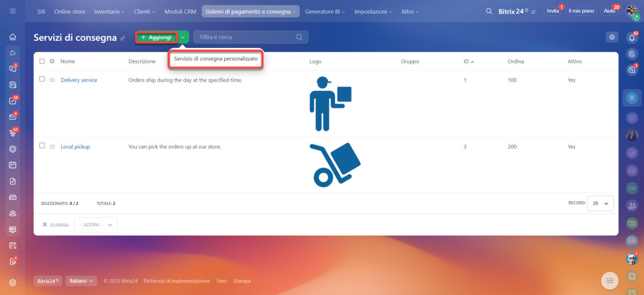Pin the Servizi di consegna page
Viewport: 644px width, 295px height.
[122, 38]
